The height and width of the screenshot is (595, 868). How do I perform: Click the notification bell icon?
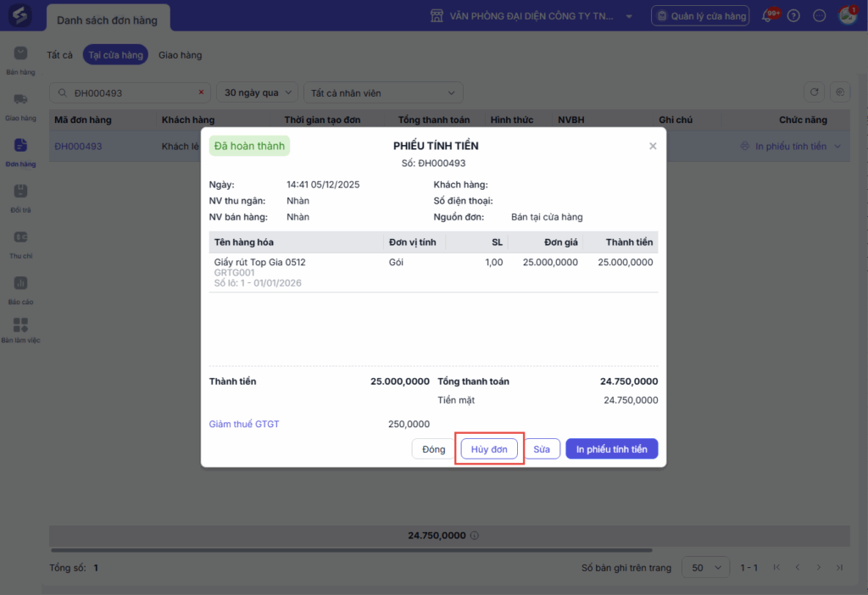tap(770, 15)
